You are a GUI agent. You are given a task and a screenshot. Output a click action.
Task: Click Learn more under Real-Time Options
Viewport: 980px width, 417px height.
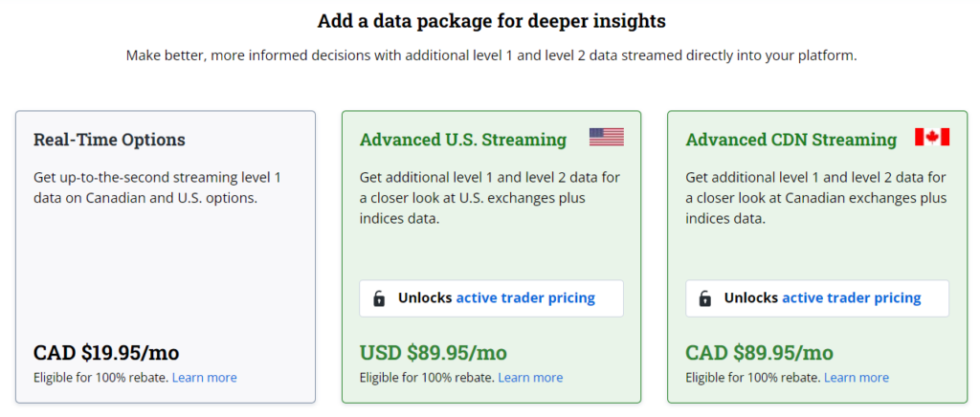[x=205, y=378]
